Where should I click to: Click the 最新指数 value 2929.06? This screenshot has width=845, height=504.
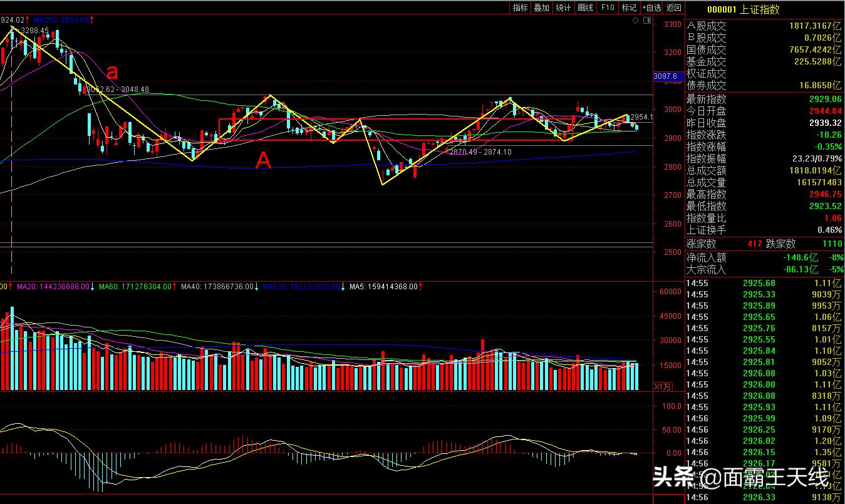coord(826,99)
